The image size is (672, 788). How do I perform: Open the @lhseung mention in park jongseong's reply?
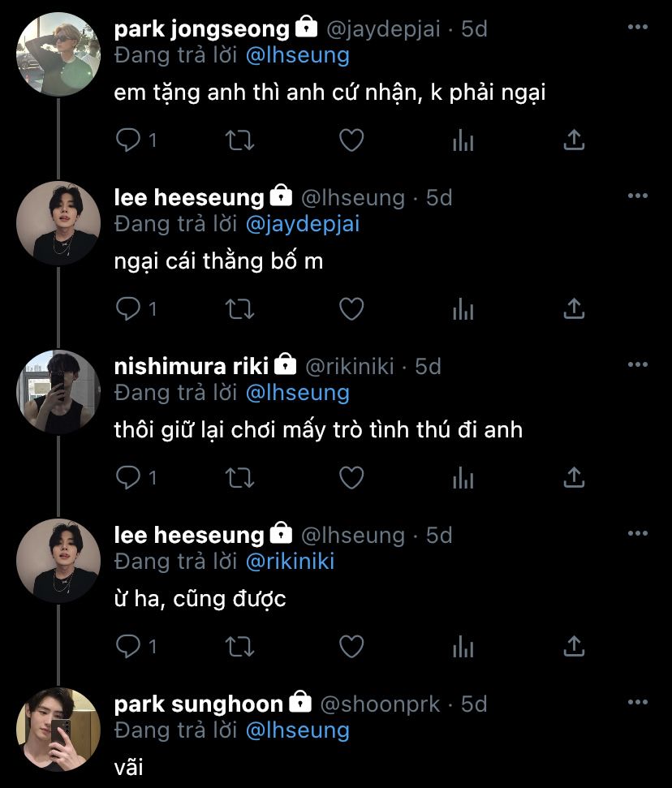(296, 55)
